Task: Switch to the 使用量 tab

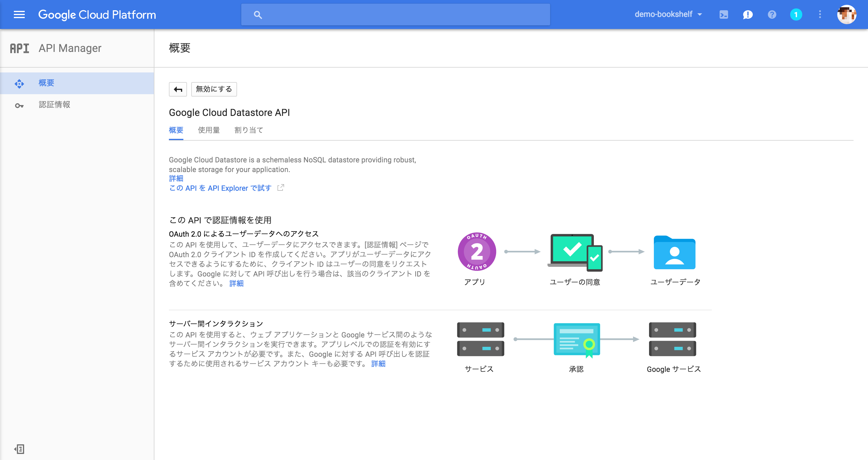Action: (x=209, y=130)
